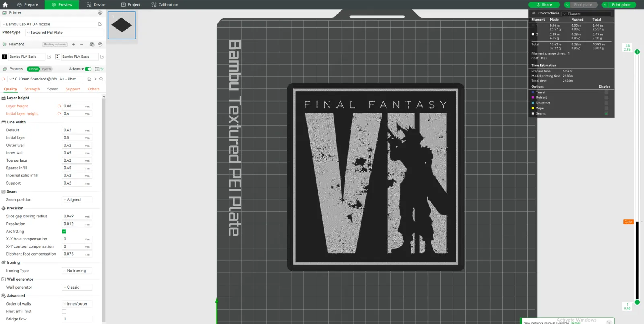Save the current process preset
644x324 pixels.
89,79
